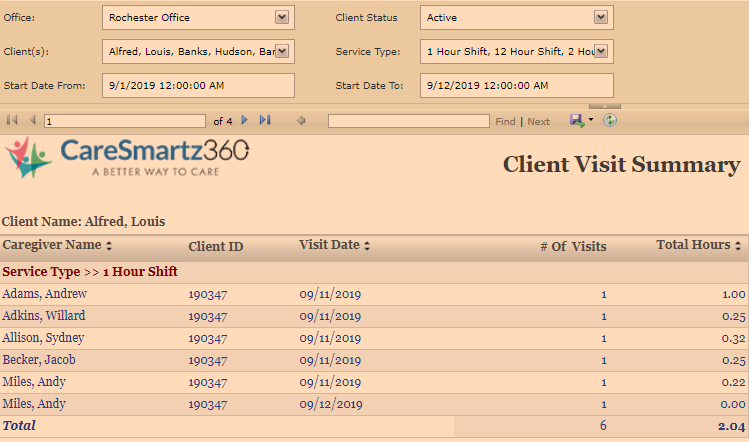Click the Client Visit Summary title

tap(621, 164)
